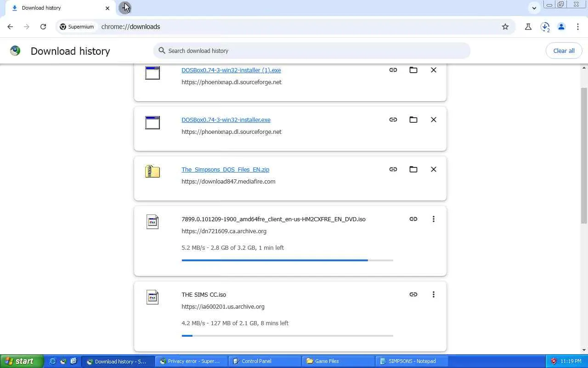Screen dimensions: 588x368
Task: Click the Clear all button
Action: pyautogui.click(x=564, y=51)
